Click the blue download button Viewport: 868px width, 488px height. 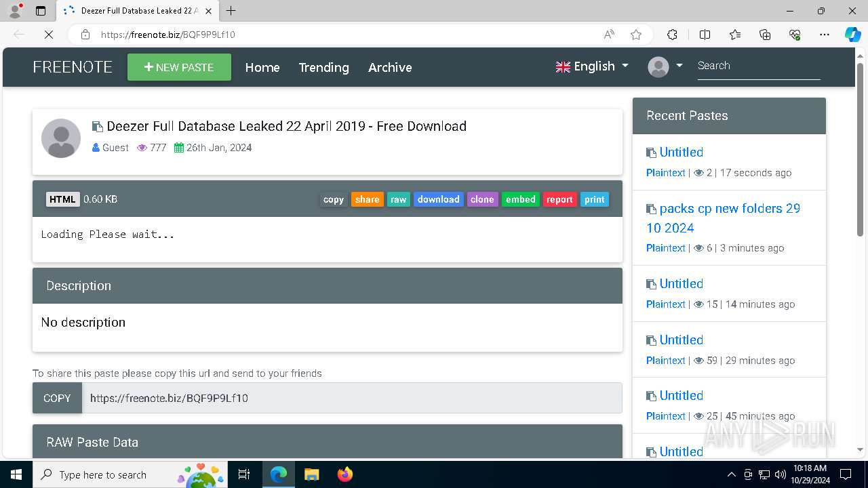pos(438,199)
